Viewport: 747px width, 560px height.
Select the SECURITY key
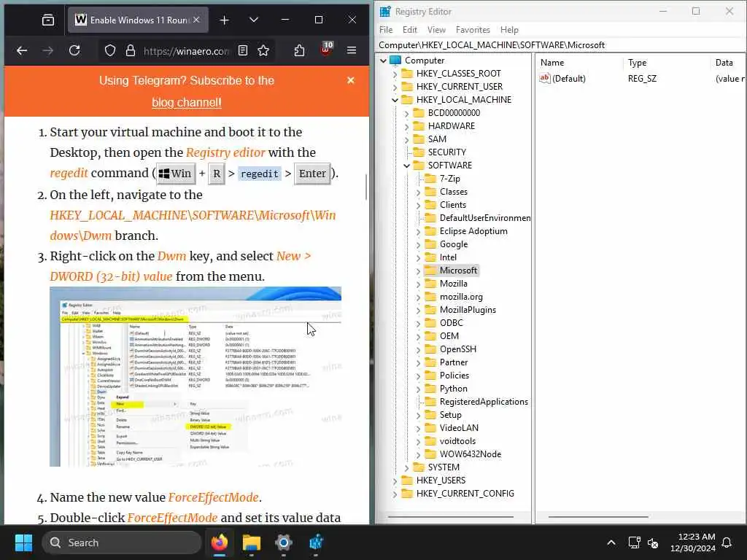pos(447,152)
